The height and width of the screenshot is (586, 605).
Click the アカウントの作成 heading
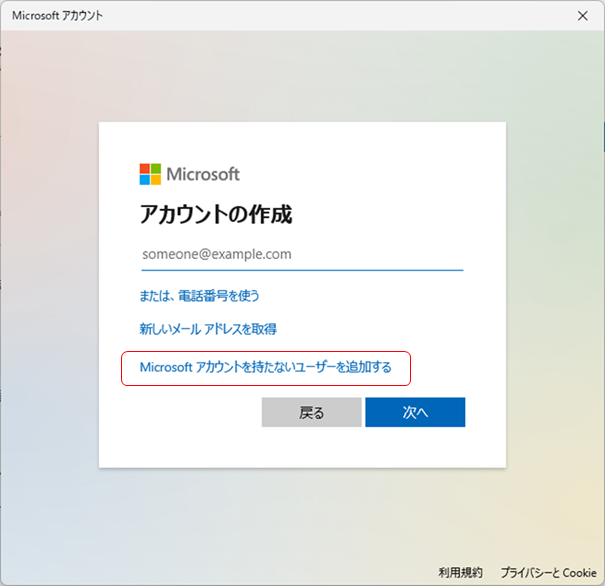click(215, 215)
